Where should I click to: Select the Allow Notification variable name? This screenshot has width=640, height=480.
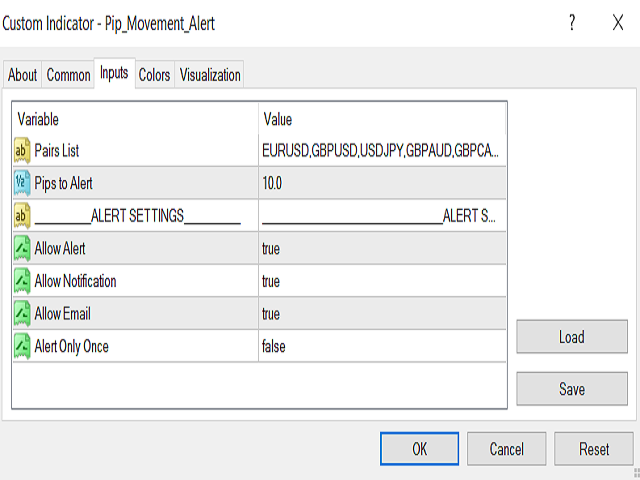coord(76,281)
